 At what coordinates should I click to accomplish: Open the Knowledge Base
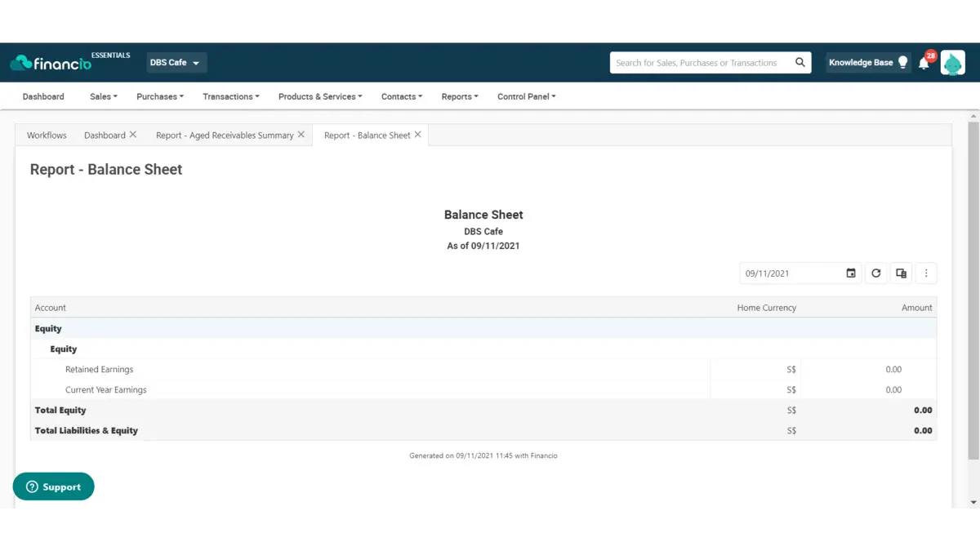(868, 63)
